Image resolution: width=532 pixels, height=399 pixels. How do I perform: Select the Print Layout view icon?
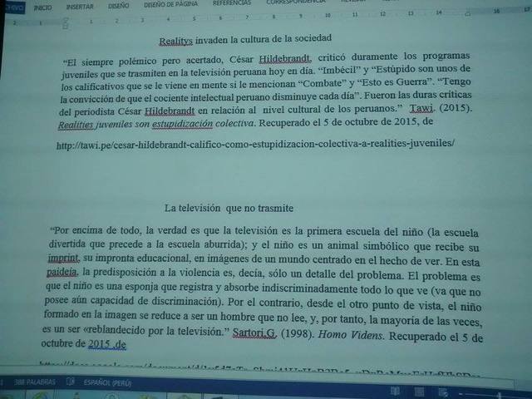[x=419, y=392]
